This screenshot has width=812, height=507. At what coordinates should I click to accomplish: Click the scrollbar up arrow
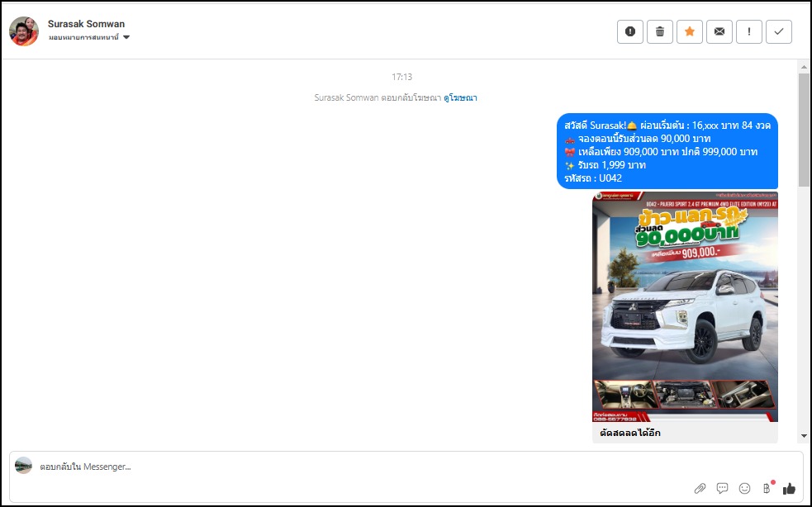pyautogui.click(x=804, y=67)
